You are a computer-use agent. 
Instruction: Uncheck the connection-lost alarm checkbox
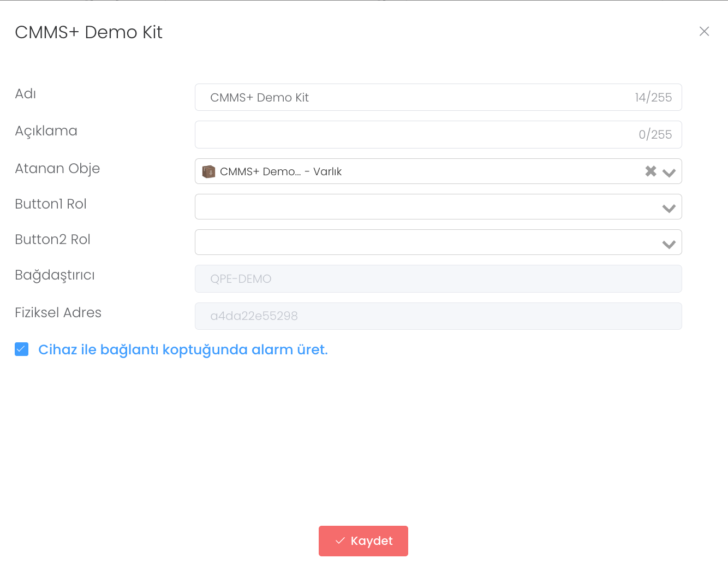pos(22,349)
